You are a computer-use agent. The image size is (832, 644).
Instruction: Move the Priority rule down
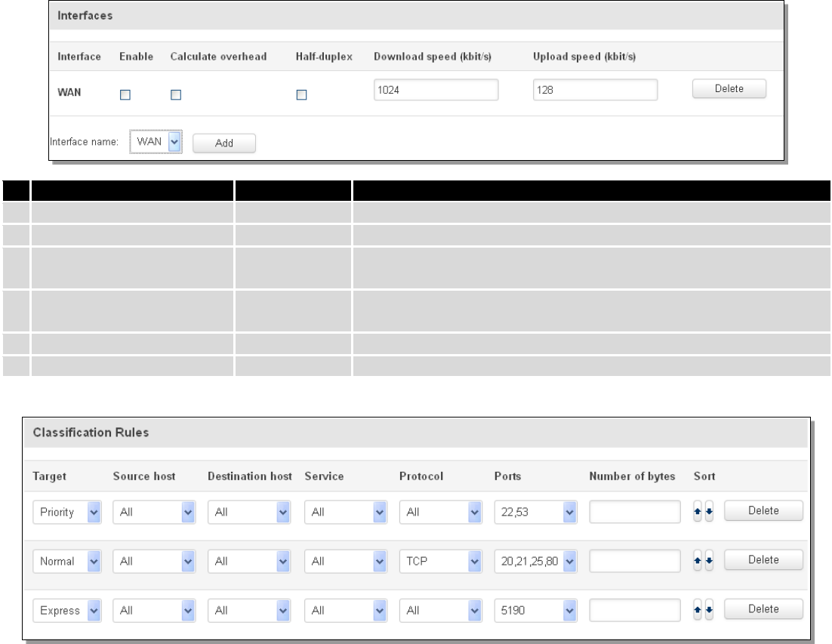(x=709, y=512)
